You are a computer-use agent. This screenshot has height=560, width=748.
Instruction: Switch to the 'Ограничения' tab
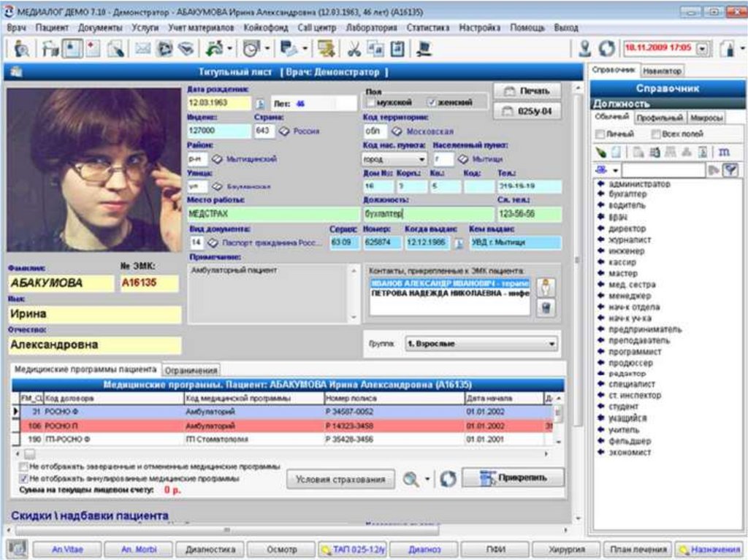(191, 370)
